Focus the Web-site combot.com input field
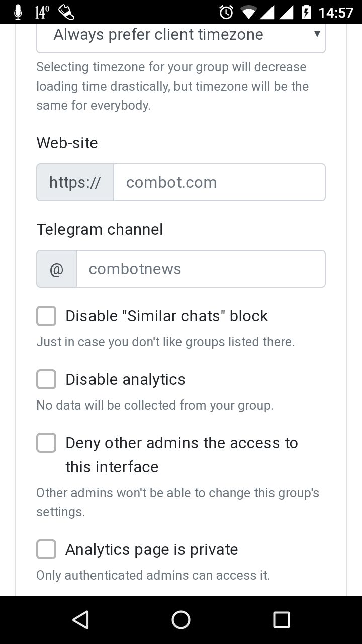Viewport: 362px width, 644px height. click(x=219, y=182)
